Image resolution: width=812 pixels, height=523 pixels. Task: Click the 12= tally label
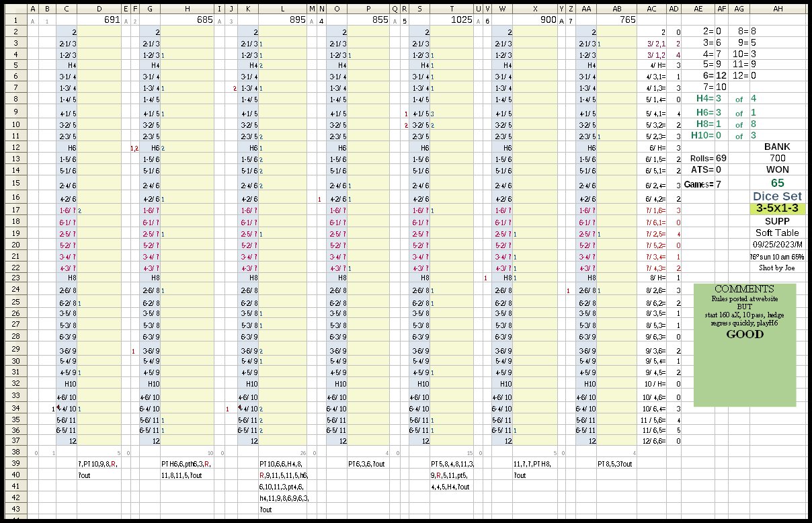tap(739, 75)
